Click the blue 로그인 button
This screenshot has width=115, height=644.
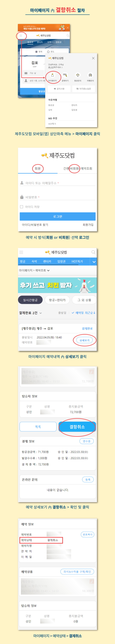pos(58,216)
